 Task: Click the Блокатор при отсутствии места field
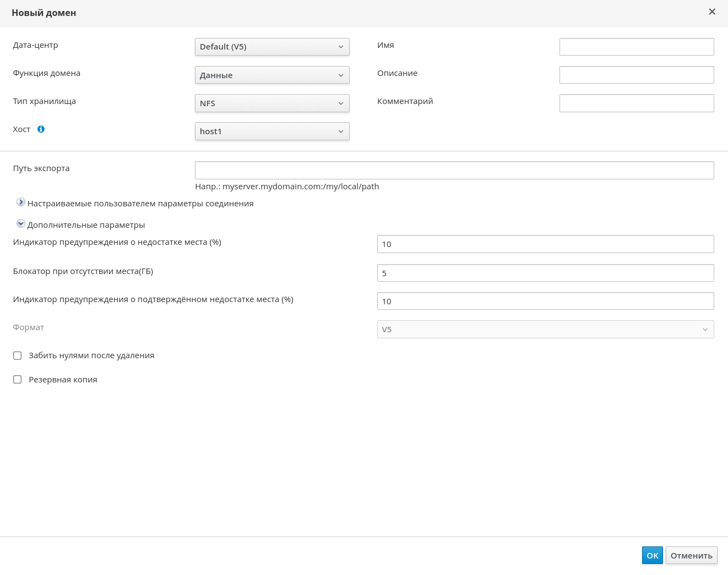[545, 273]
